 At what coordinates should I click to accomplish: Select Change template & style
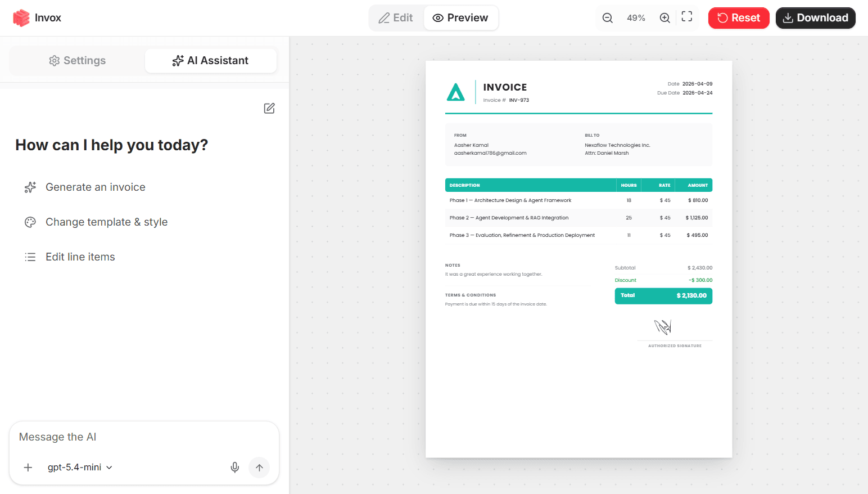point(106,222)
